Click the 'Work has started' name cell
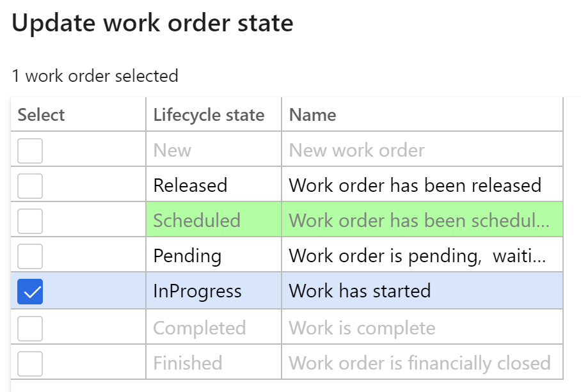 point(422,290)
